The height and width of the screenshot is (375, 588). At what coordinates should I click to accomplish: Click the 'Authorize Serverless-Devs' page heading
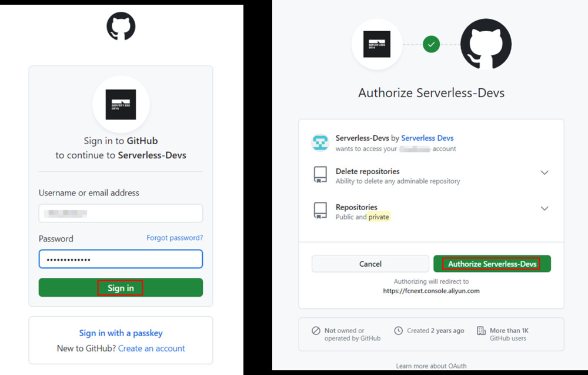click(431, 92)
